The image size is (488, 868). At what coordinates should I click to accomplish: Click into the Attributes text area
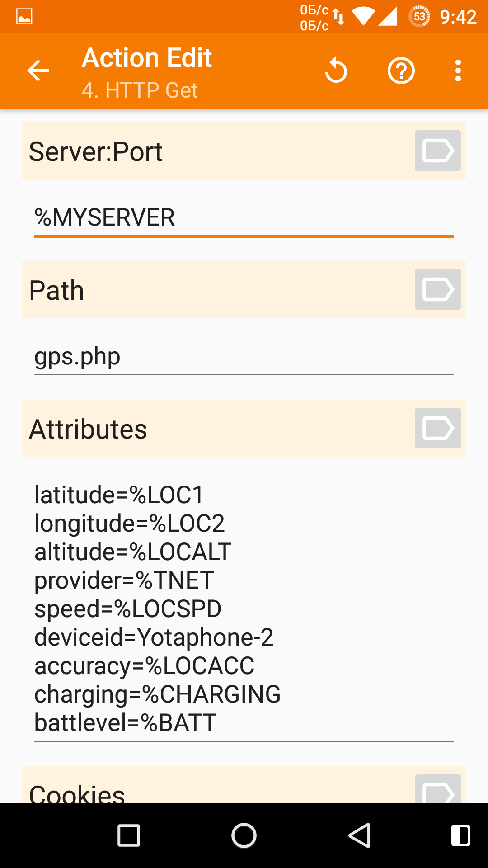click(244, 608)
